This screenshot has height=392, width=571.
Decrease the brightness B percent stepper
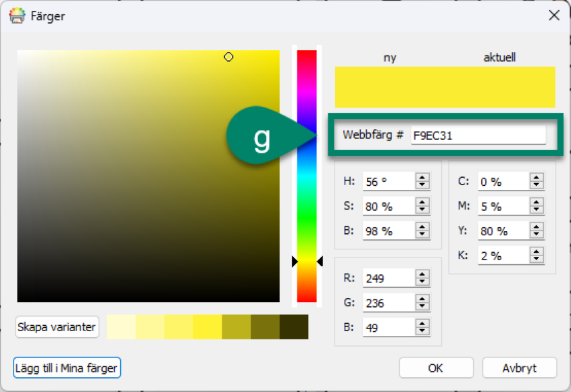422,235
